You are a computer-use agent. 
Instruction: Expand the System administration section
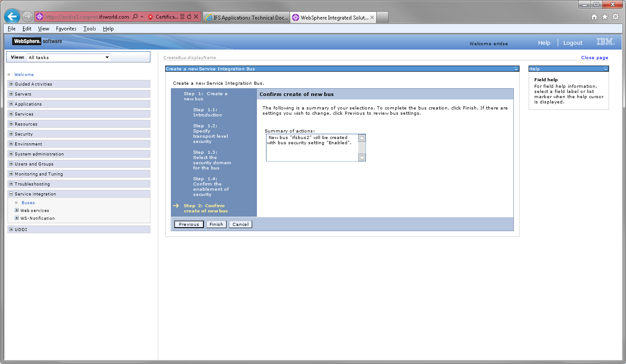pos(11,154)
